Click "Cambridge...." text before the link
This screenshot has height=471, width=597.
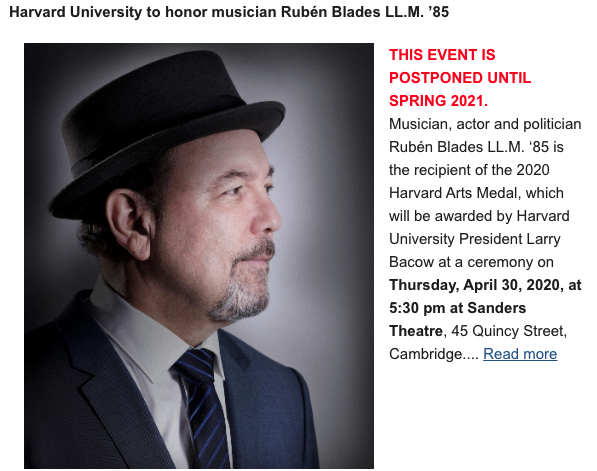(434, 354)
